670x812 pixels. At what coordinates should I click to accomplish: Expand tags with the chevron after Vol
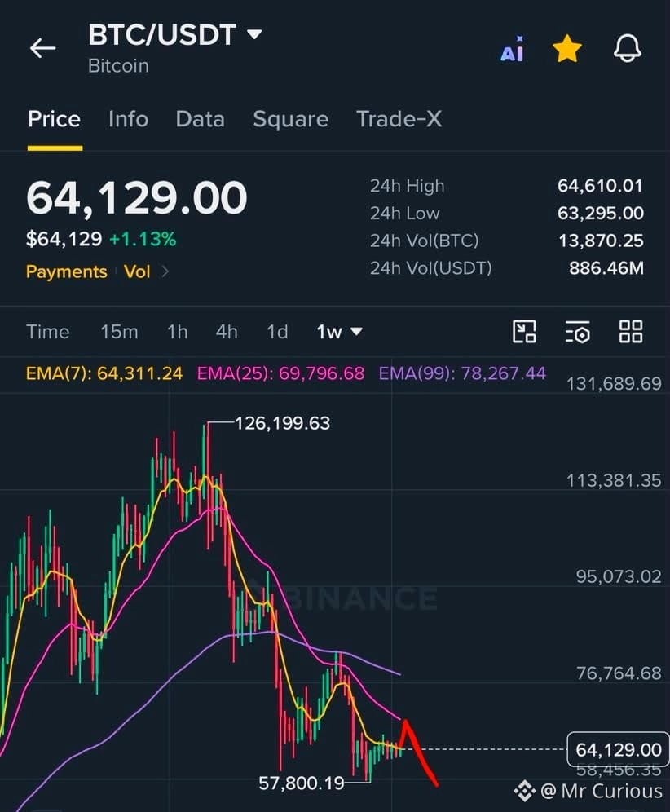click(165, 271)
